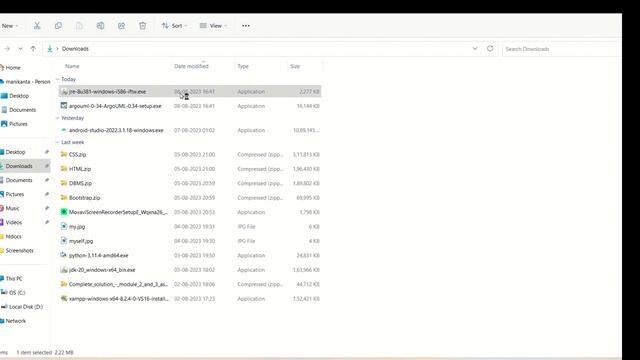Screen dimensions: 640x360
Task: Click the Share icon in toolbar
Action: (x=122, y=26)
